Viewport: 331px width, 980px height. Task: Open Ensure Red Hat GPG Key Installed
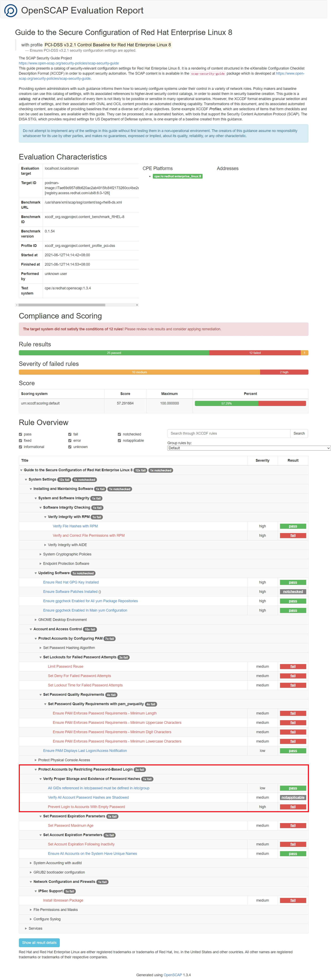(71, 582)
